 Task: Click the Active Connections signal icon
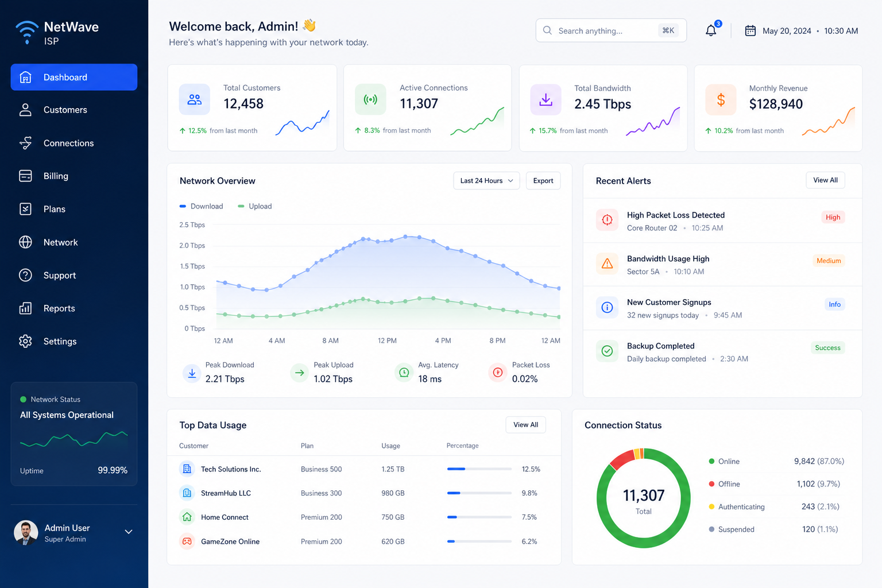(370, 100)
